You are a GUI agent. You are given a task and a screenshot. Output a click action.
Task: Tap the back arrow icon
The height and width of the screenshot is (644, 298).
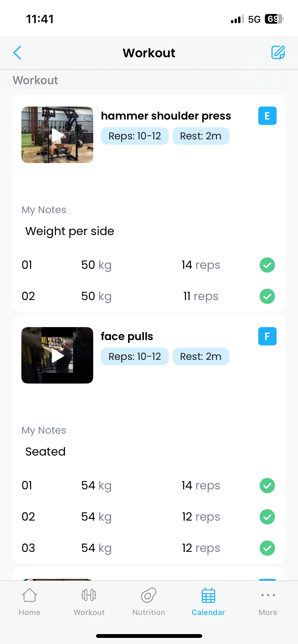17,53
